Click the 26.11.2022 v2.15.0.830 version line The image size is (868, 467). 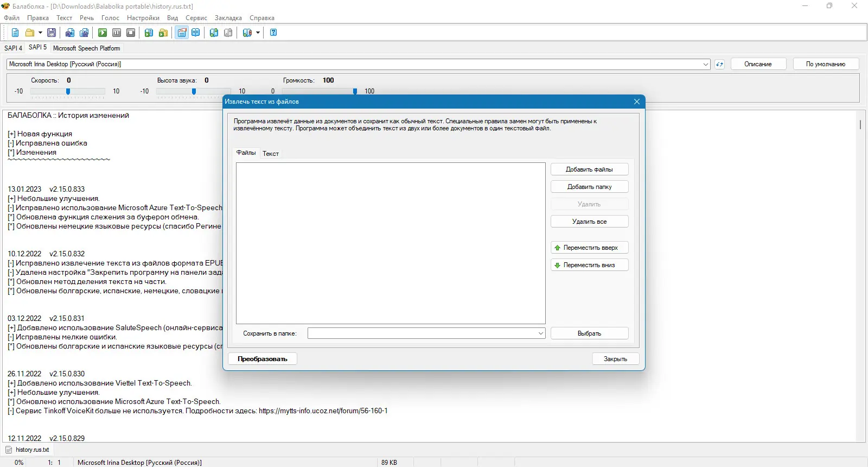click(x=46, y=374)
